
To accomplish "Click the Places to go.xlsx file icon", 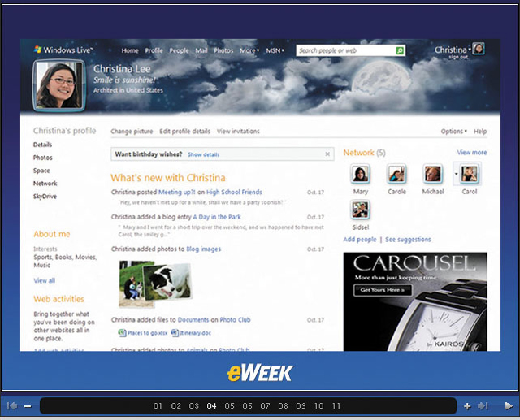I will click(123, 333).
